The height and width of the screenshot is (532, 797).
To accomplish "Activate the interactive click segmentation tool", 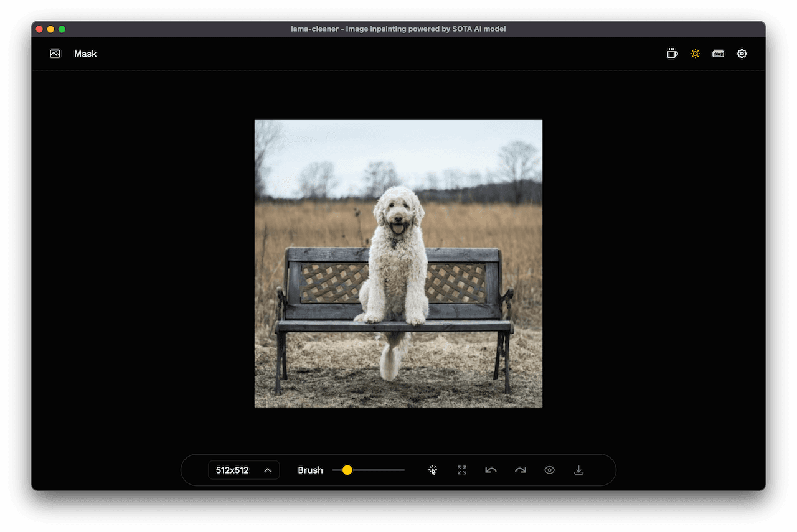I will click(433, 470).
